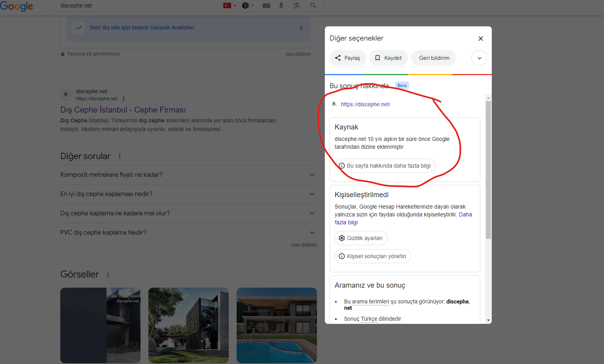Start voice search with microphone icon
This screenshot has width=604, height=364.
281,6
